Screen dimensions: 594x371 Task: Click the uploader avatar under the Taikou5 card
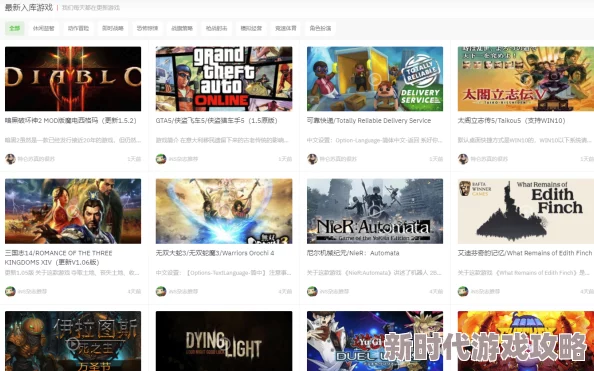[x=463, y=159]
